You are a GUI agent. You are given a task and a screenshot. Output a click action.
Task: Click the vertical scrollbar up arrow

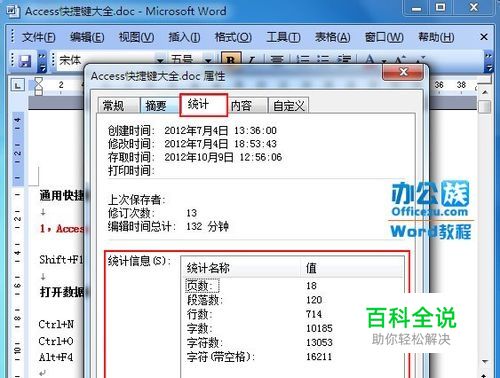(x=485, y=92)
